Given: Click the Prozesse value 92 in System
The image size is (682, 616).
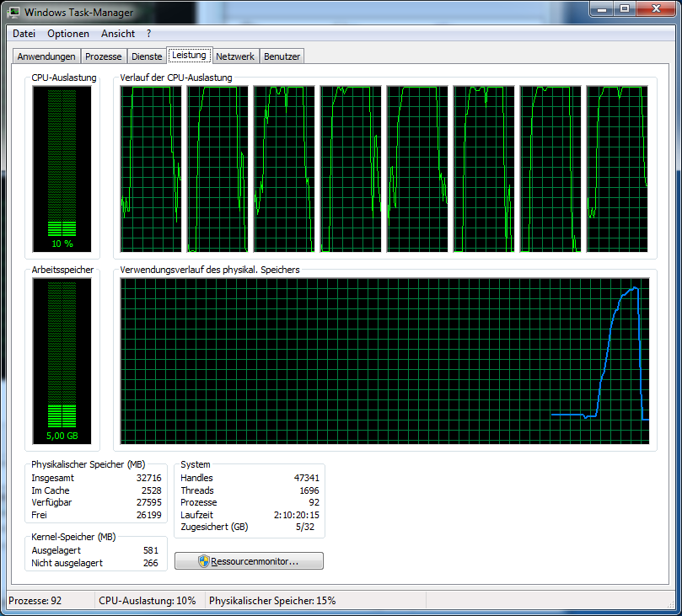Looking at the screenshot, I should coord(314,502).
